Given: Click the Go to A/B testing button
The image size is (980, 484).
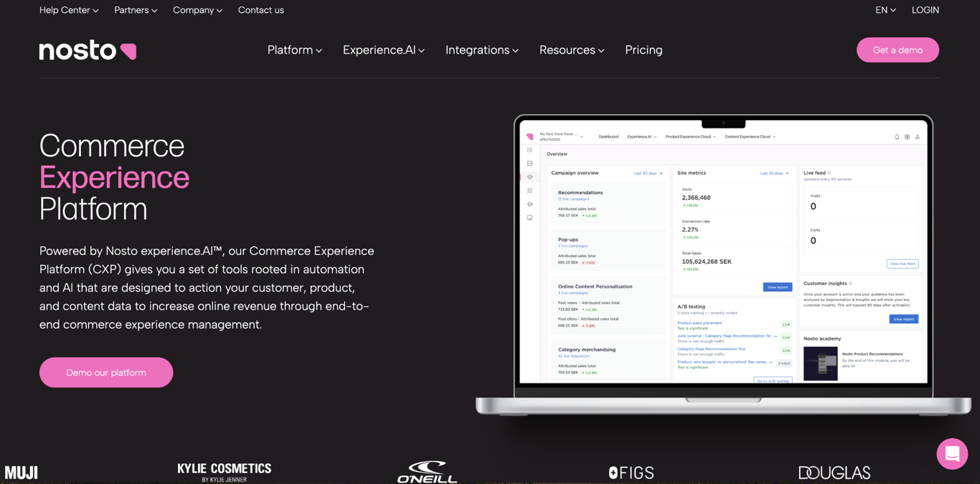Looking at the screenshot, I should [x=773, y=381].
